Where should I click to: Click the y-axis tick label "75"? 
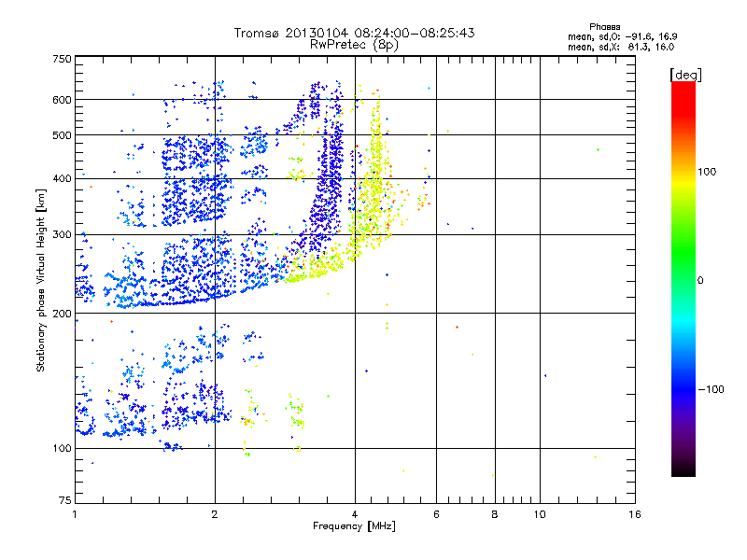[65, 500]
